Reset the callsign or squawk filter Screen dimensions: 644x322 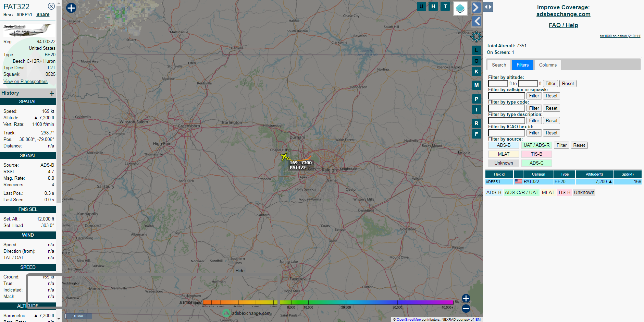552,96
